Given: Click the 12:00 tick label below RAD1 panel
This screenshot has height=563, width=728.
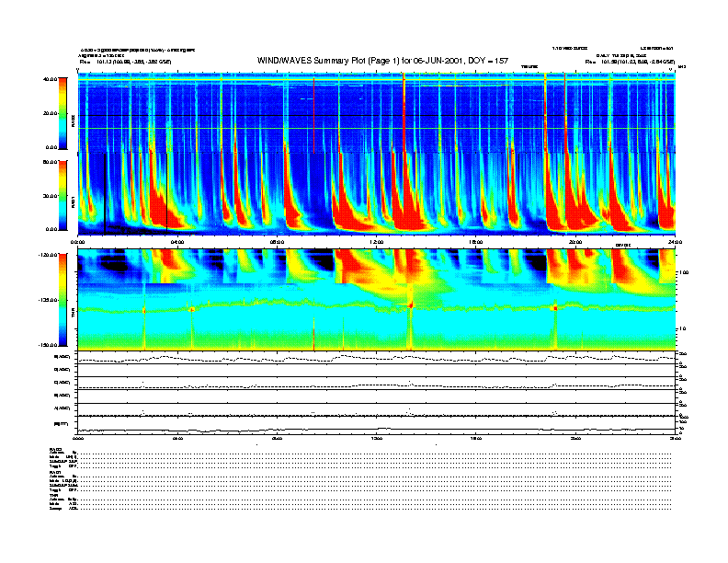Looking at the screenshot, I should (x=377, y=242).
